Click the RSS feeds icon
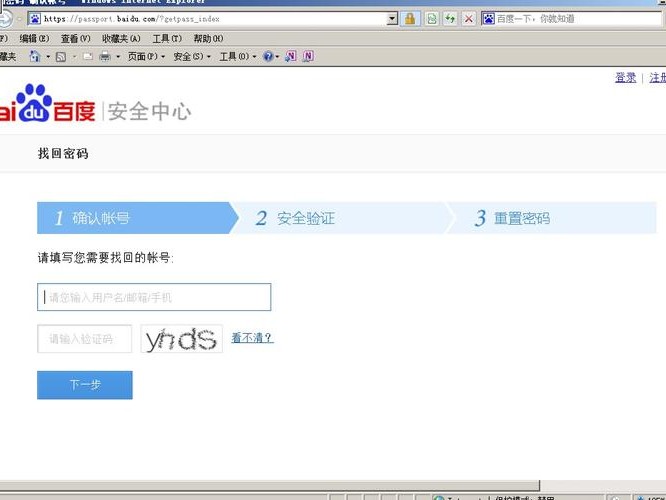This screenshot has height=500, width=666. coord(61,56)
